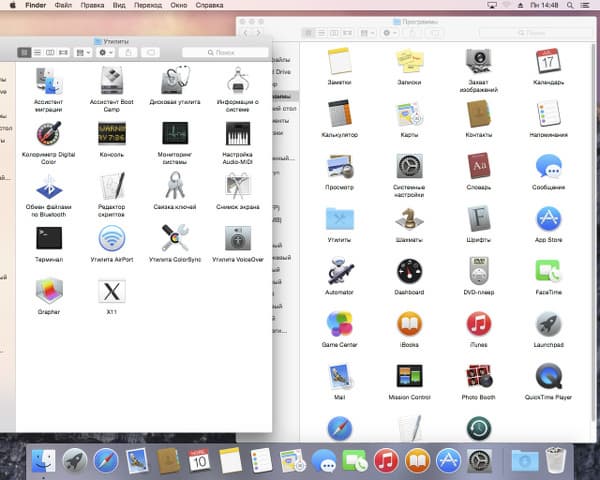Open Maps in the Applications window
The width and height of the screenshot is (600, 480).
(409, 114)
